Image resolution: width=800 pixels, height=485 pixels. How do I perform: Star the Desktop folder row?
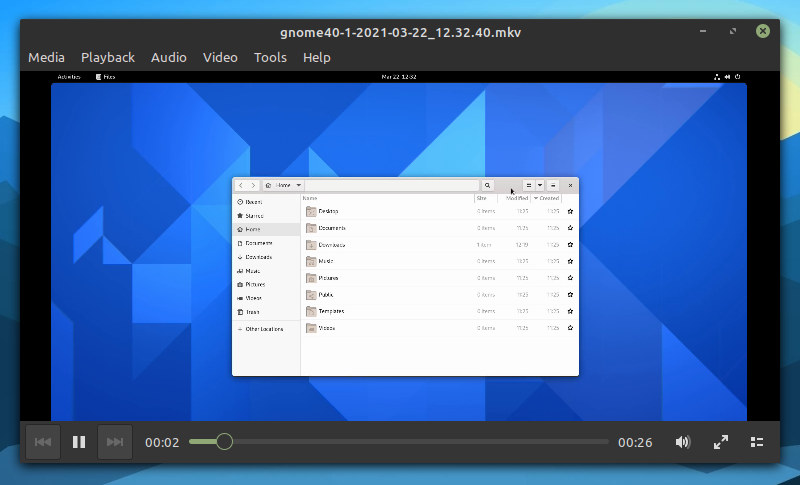570,211
